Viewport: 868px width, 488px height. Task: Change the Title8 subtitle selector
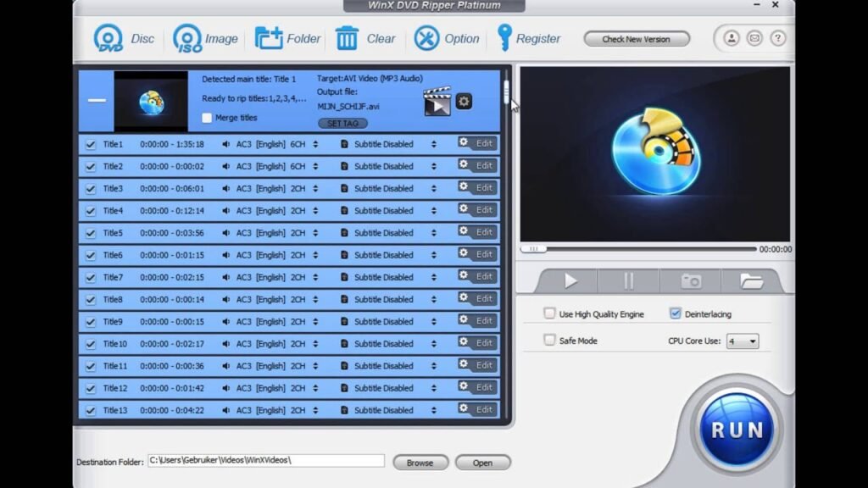pyautogui.click(x=434, y=299)
